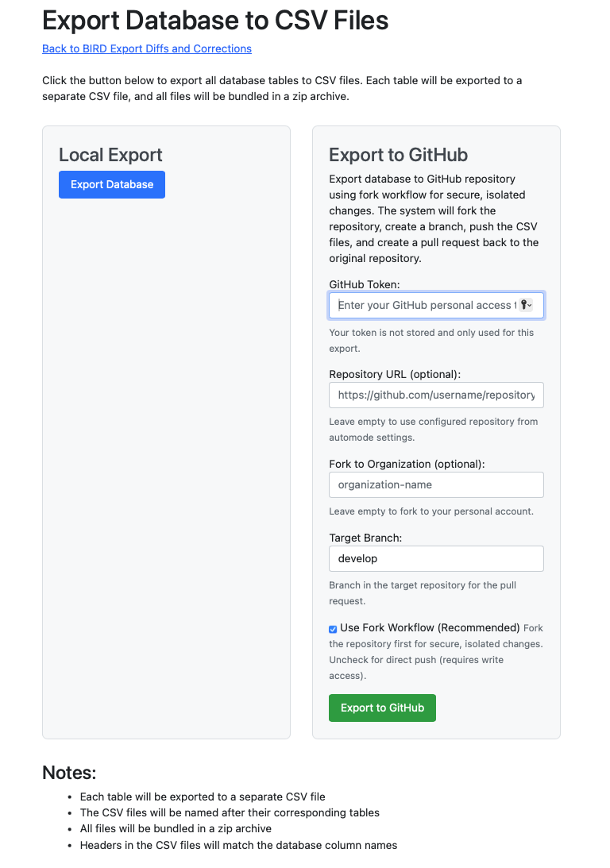Click the Fork to Organization input field
Image resolution: width=610 pixels, height=868 pixels.
point(436,485)
